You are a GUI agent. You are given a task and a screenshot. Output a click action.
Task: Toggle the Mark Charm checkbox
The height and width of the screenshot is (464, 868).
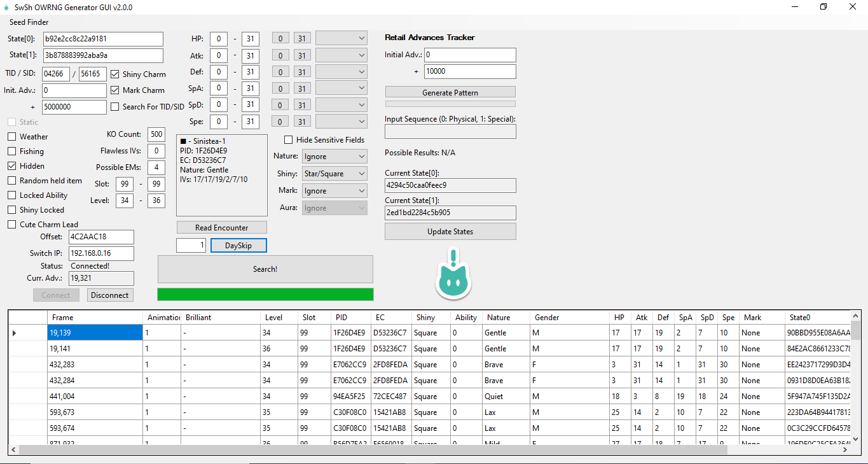(115, 90)
